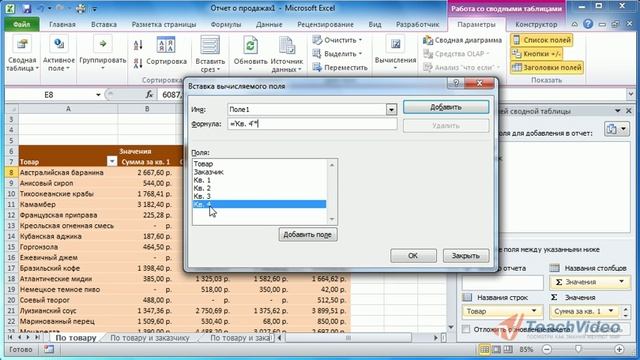Screen dimensions: 640x360
Task: Click the macro record icon in status bar
Action: pyautogui.click(x=49, y=349)
